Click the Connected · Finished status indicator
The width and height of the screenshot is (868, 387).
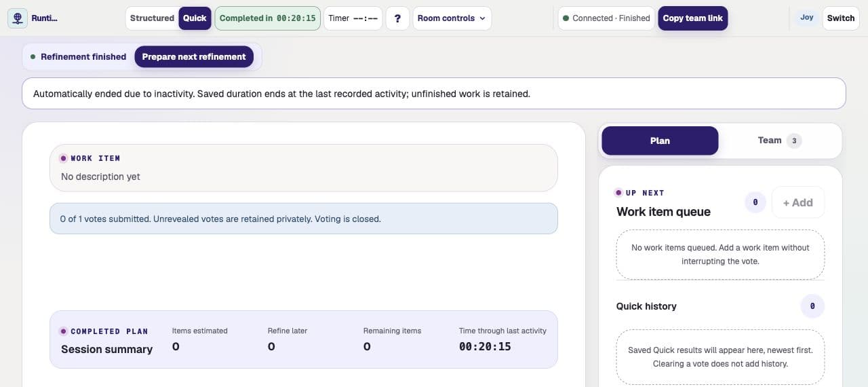606,18
